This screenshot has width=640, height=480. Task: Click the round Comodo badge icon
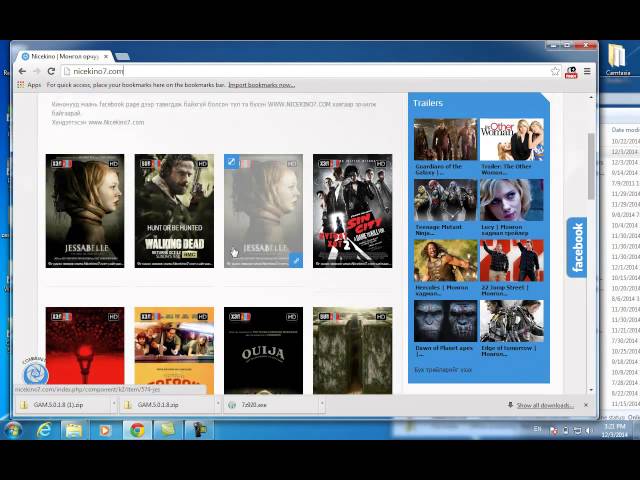click(x=35, y=373)
